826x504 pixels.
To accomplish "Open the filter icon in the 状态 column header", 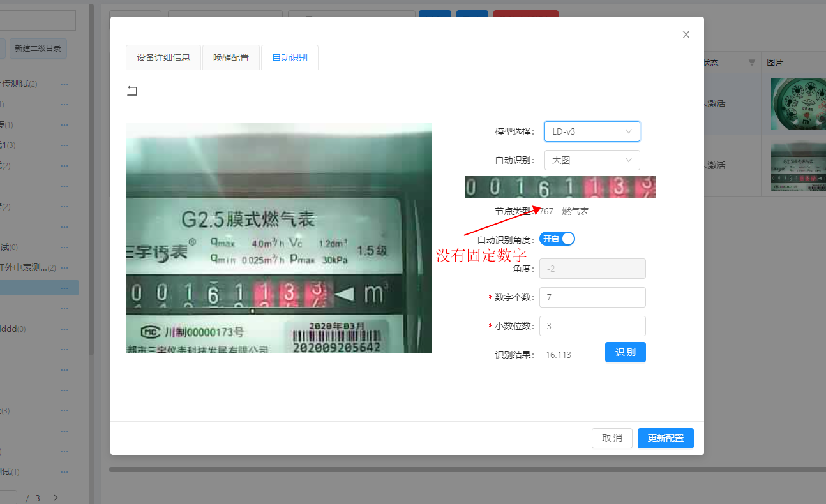I will click(x=751, y=63).
